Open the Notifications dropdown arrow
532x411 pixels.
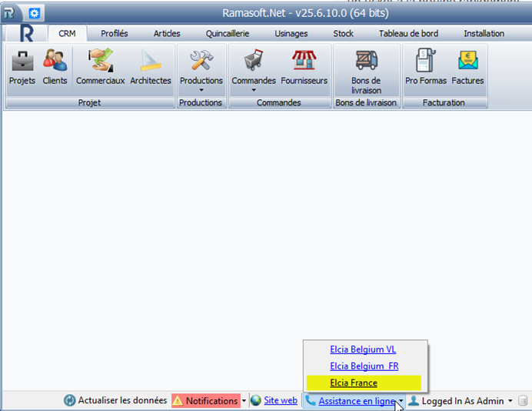pos(244,401)
